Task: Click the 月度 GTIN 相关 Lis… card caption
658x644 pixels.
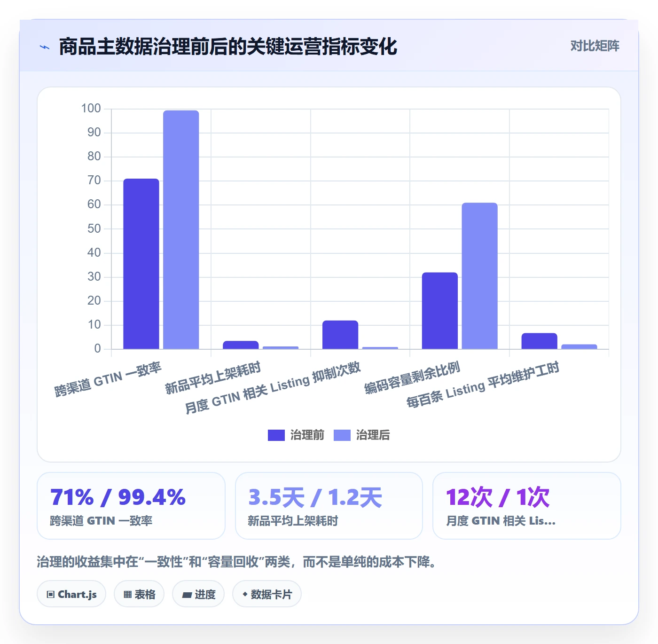Action: point(501,521)
